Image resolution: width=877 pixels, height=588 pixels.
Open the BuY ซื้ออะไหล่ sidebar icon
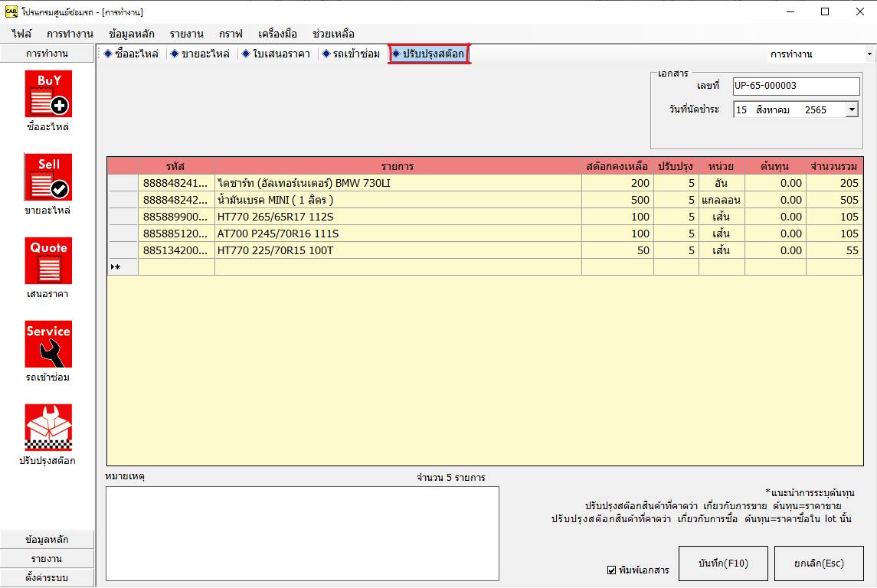[48, 94]
